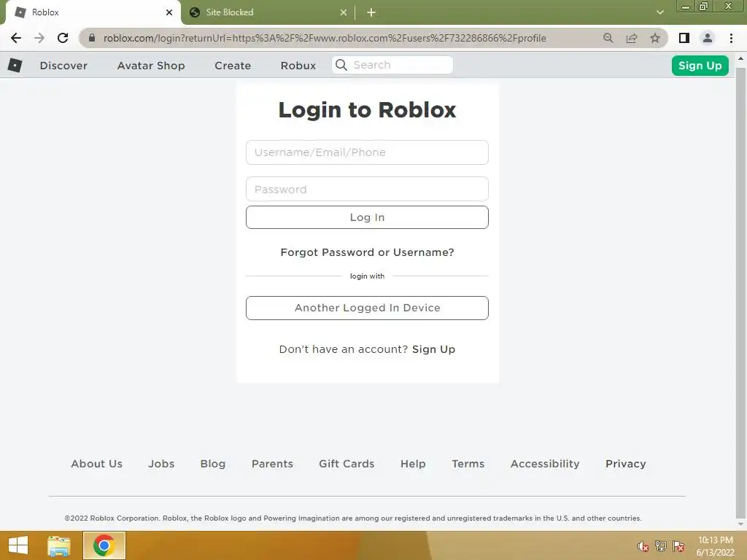Expand the tab search chevron
This screenshot has width=747, height=560.
(659, 12)
